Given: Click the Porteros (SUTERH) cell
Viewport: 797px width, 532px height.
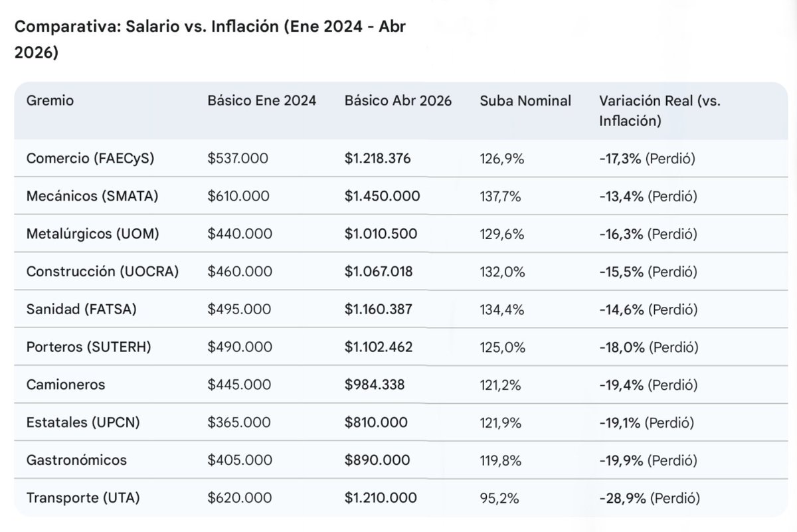Looking at the screenshot, I should 88,347.
